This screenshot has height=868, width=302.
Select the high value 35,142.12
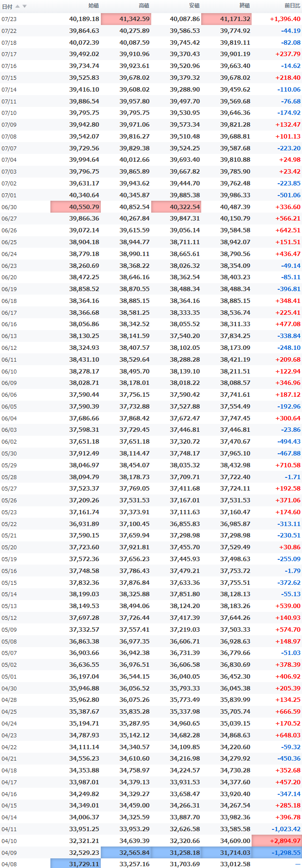[135, 735]
